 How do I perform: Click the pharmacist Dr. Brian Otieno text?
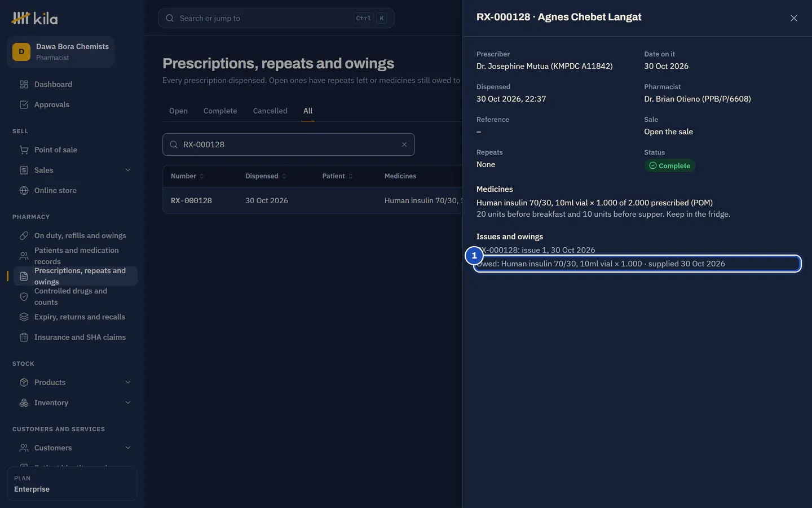point(698,99)
